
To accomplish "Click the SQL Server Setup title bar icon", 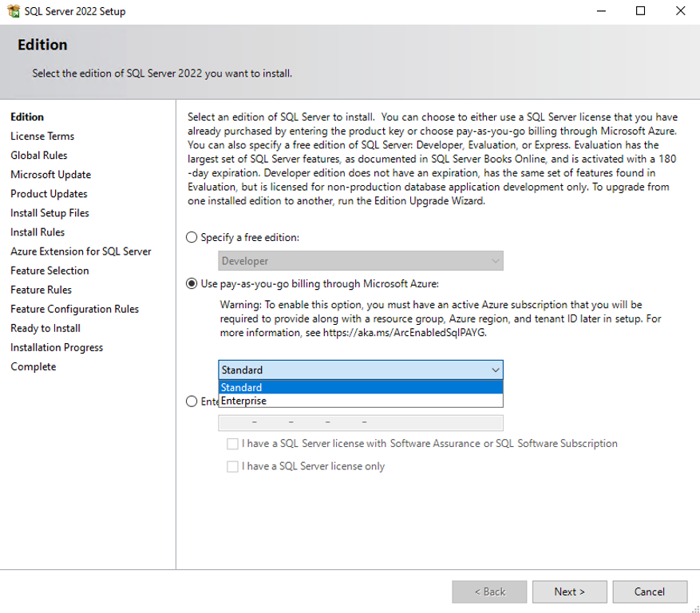I will [x=14, y=11].
